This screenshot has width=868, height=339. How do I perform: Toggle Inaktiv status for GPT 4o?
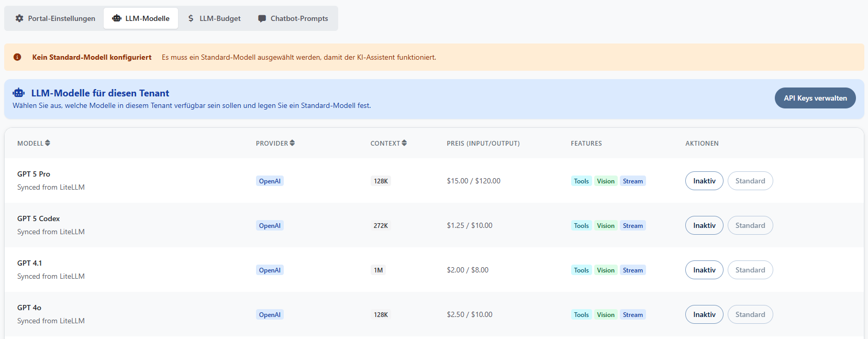tap(704, 314)
